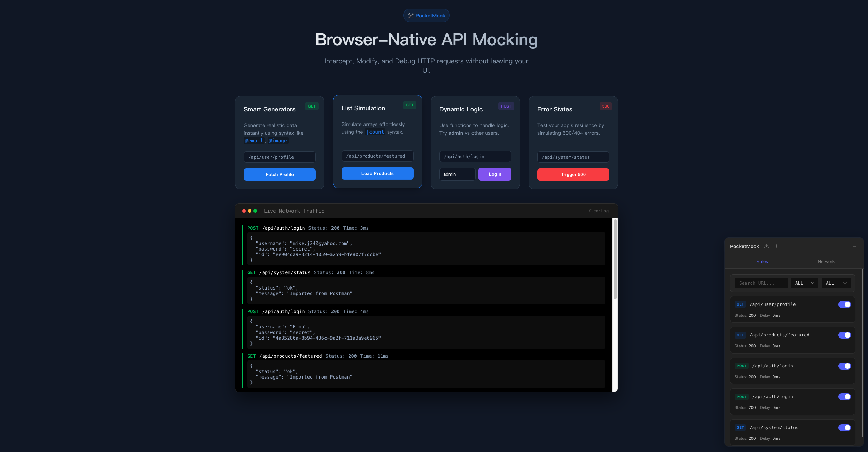868x452 pixels.
Task: Click the red traffic-light dot on Live Network Traffic
Action: click(x=244, y=211)
